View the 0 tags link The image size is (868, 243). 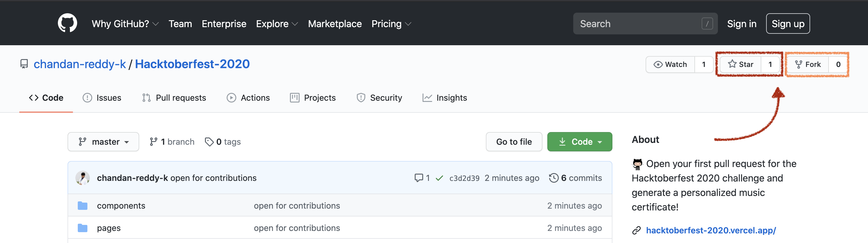(x=223, y=142)
